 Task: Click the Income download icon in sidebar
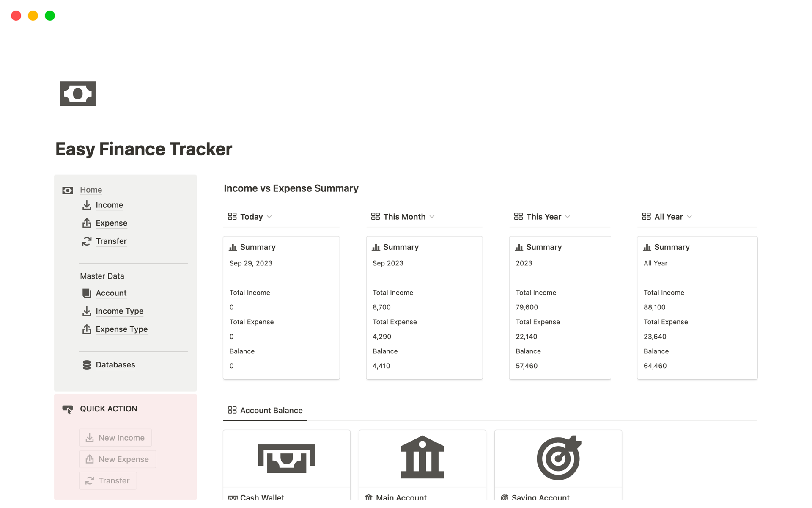click(87, 205)
